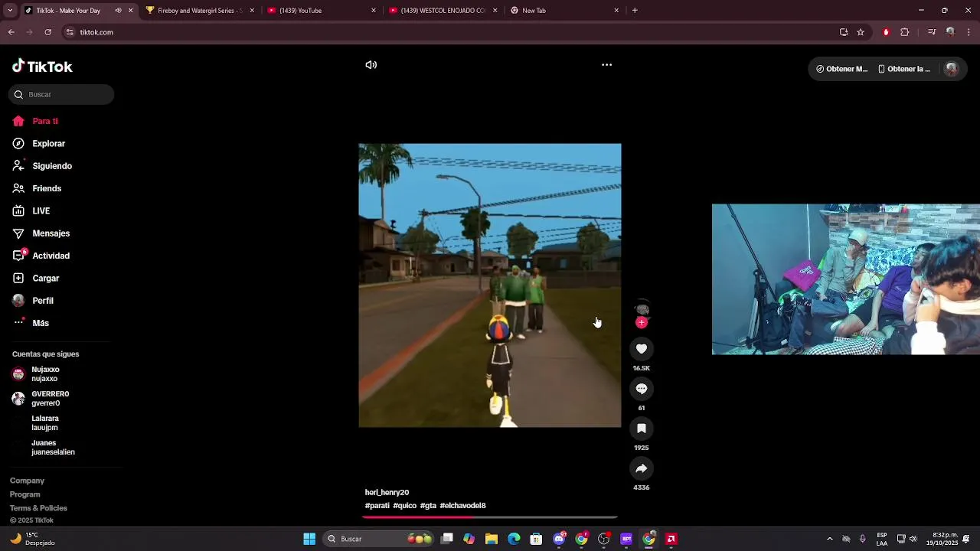
Task: Click the Buscar search field in TikTok
Action: coord(61,95)
